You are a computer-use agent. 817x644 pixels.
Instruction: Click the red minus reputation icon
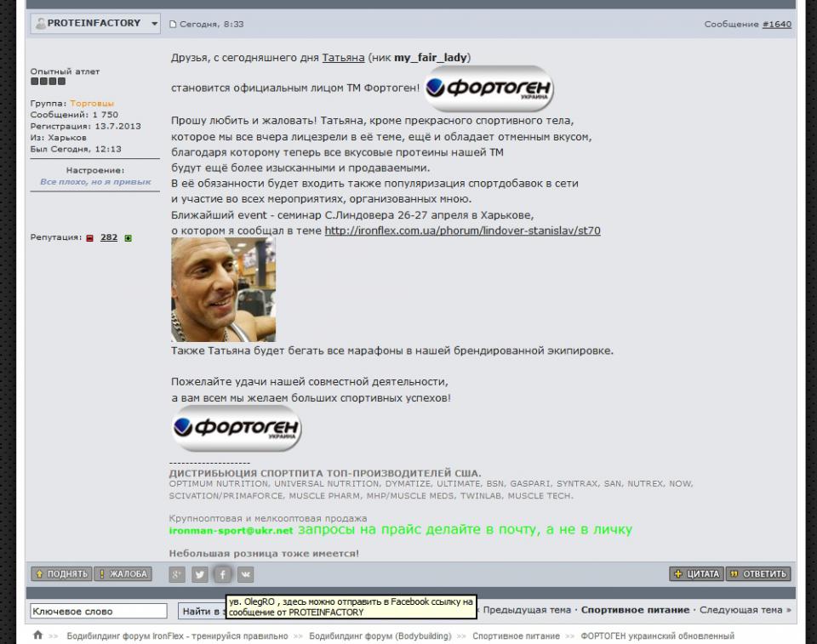[x=89, y=238]
